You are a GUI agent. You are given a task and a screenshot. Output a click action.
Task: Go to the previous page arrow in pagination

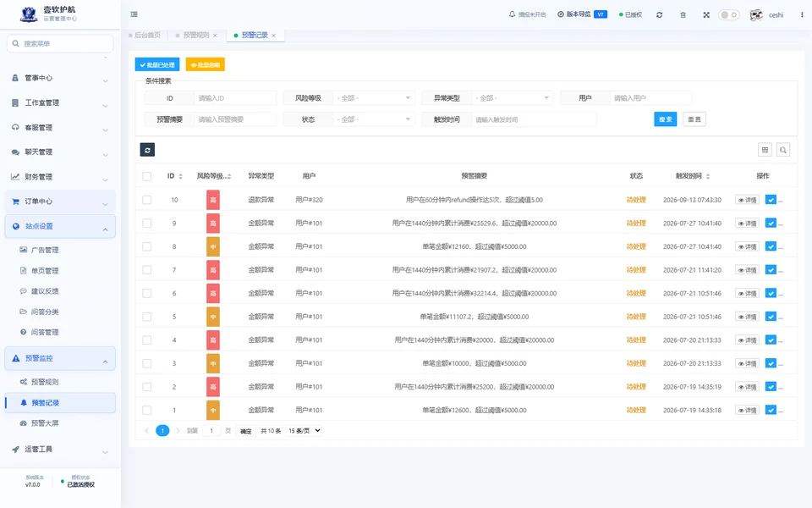point(147,431)
